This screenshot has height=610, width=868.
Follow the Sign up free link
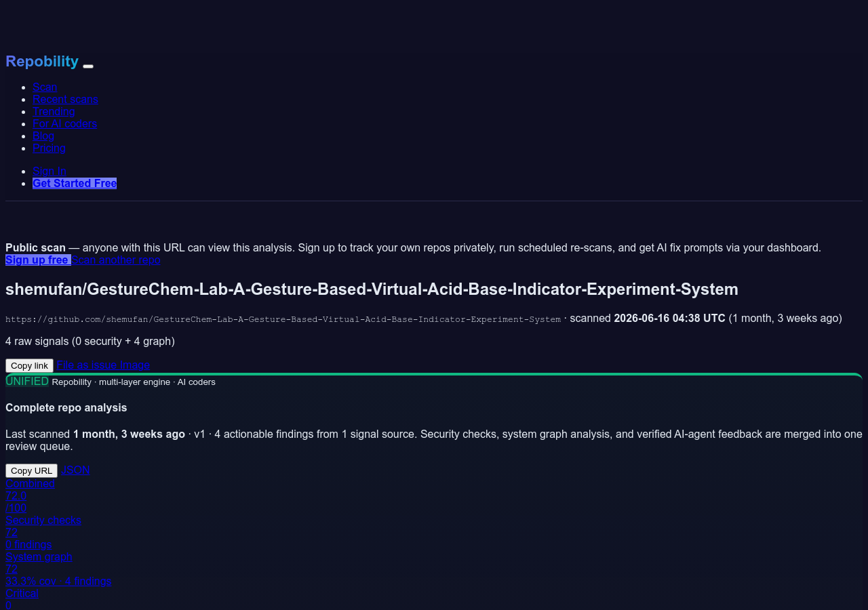[38, 260]
